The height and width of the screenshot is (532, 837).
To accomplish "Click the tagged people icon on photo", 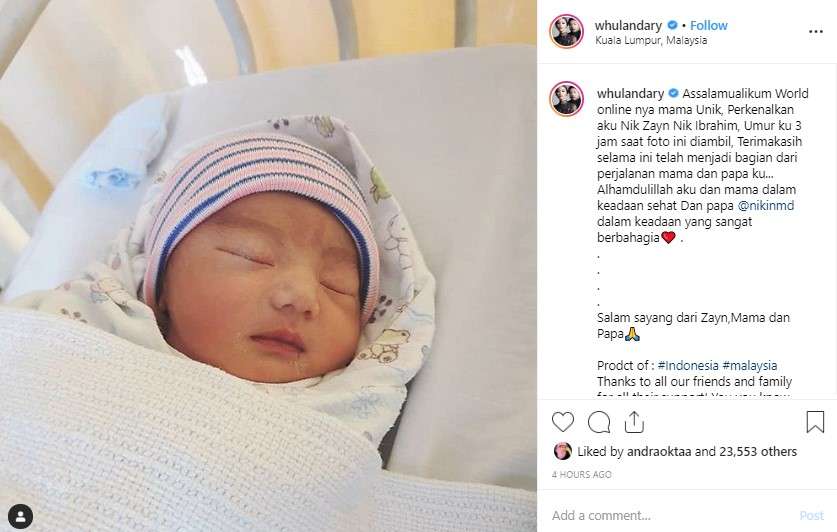I will [x=20, y=516].
